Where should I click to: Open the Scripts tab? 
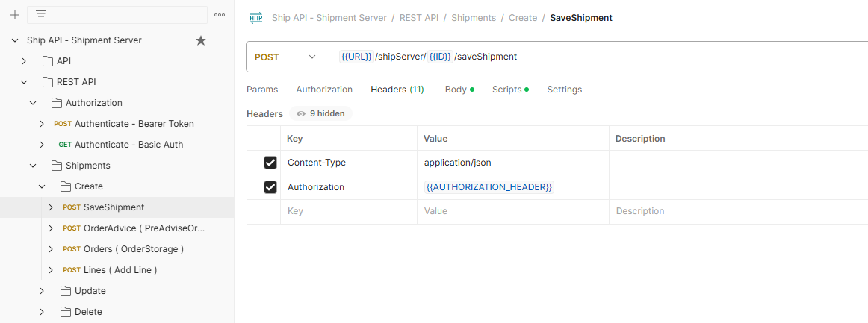pyautogui.click(x=506, y=90)
